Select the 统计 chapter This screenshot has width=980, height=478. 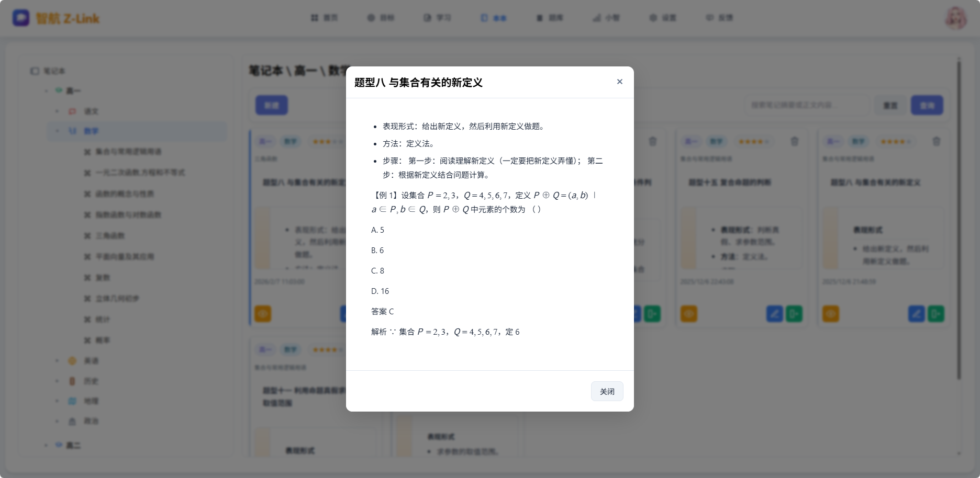[x=103, y=320]
